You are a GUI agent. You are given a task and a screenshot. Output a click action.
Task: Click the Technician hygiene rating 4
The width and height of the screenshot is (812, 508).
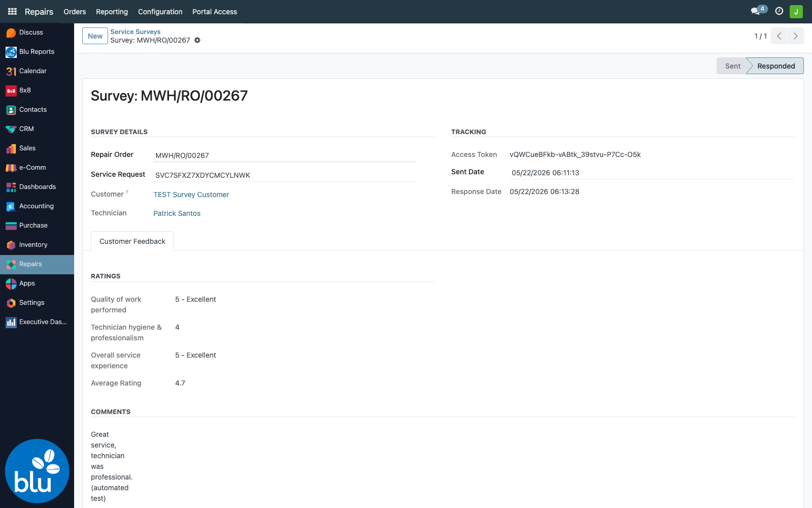coord(177,327)
